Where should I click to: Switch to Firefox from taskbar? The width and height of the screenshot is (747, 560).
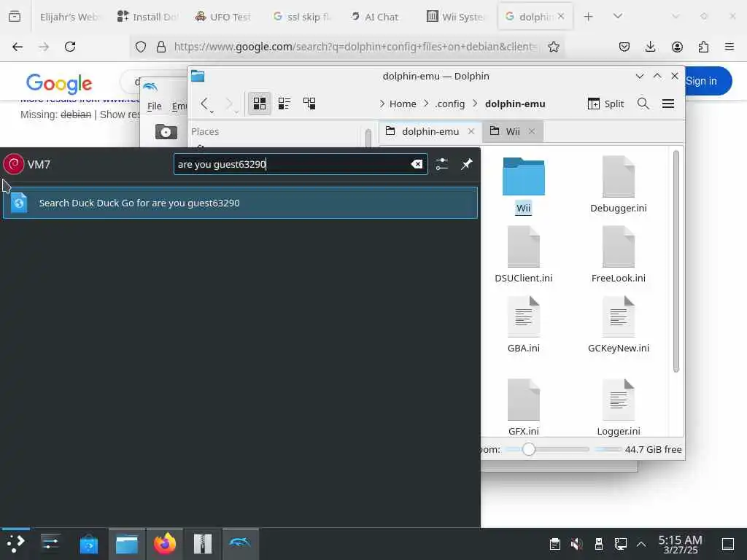pyautogui.click(x=165, y=543)
